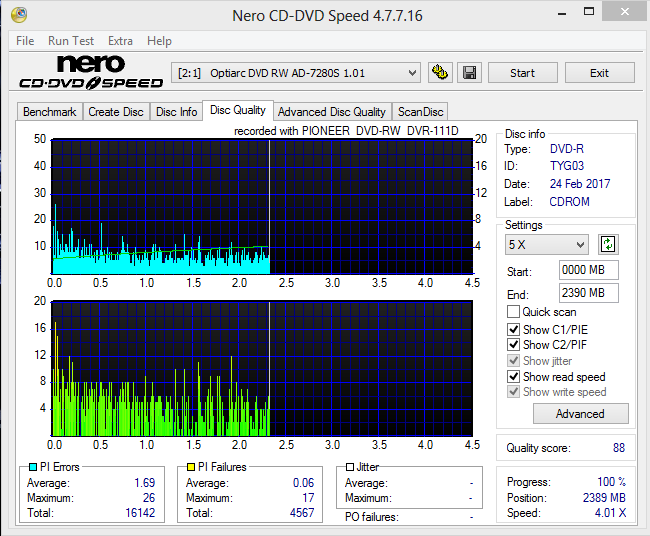Click the Position value 2389 MB

coord(604,497)
